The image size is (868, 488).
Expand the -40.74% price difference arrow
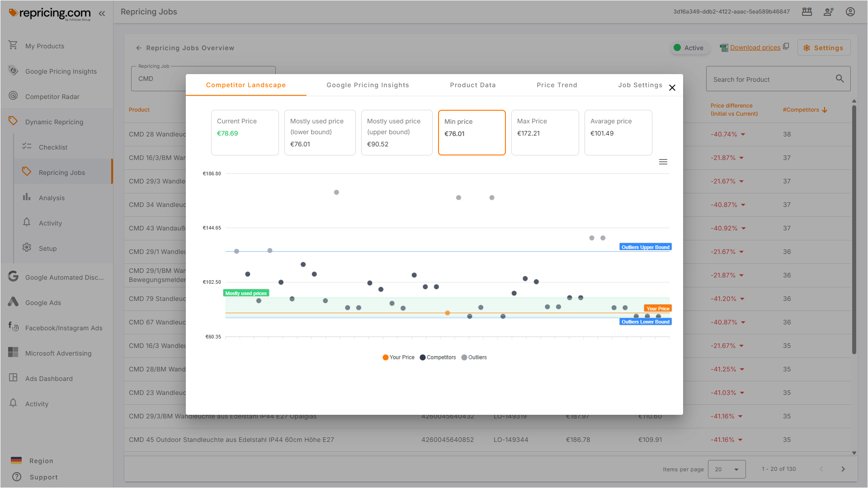point(743,135)
